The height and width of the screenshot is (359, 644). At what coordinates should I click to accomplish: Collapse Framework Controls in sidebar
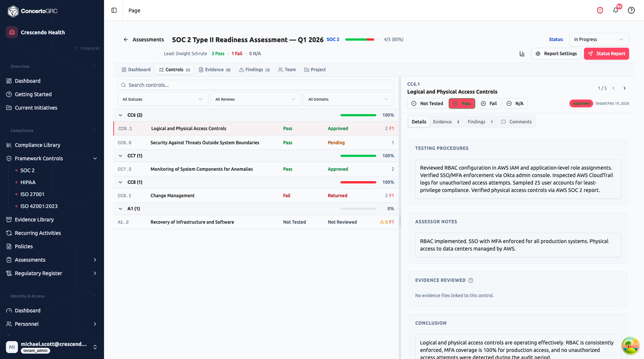coord(95,158)
